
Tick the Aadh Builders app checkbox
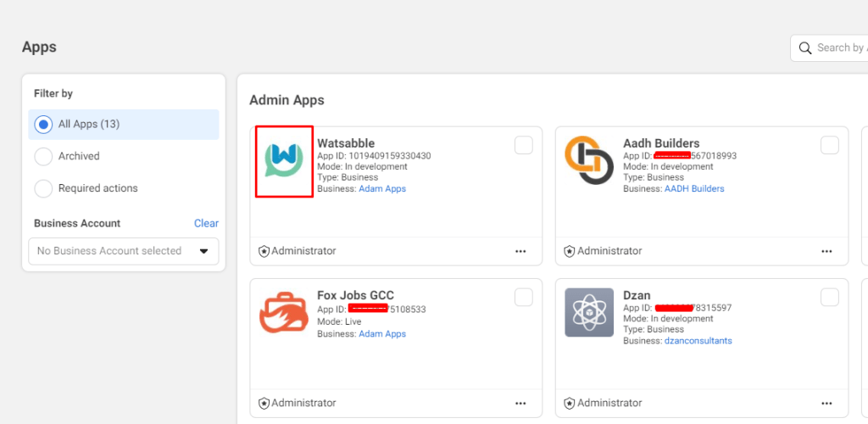(x=830, y=145)
